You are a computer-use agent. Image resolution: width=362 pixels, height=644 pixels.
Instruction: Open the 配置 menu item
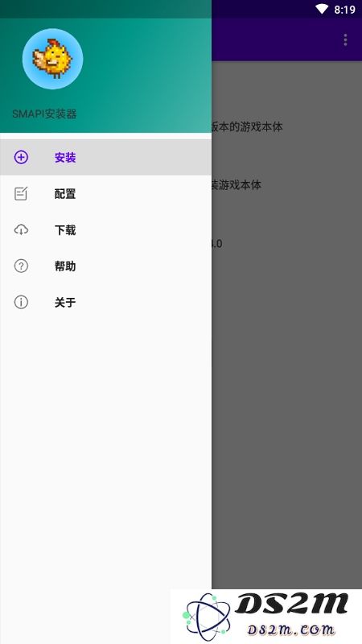pyautogui.click(x=105, y=193)
